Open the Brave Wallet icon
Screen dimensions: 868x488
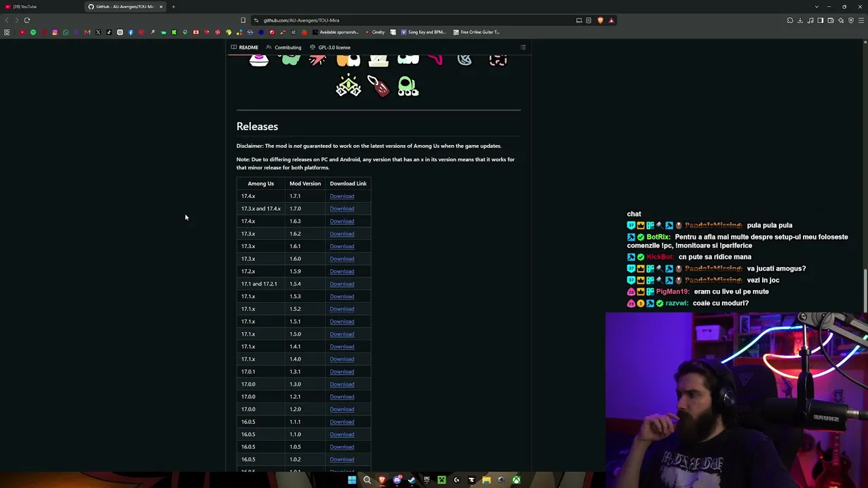[x=831, y=20]
